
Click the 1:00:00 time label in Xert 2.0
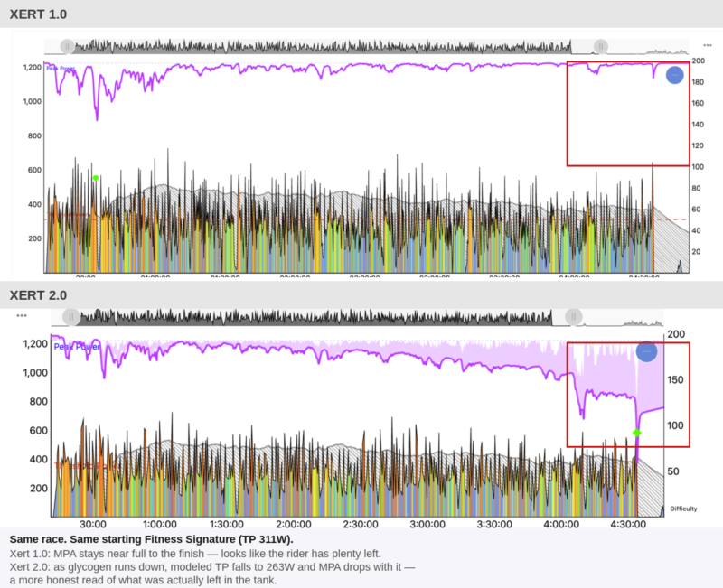click(160, 524)
